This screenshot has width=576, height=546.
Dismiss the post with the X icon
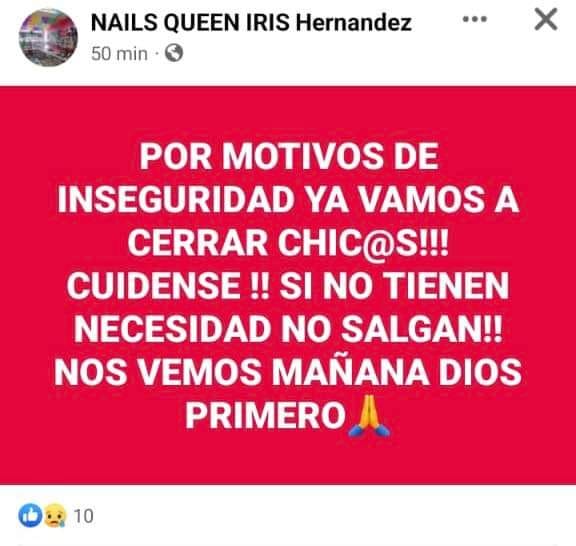[x=546, y=19]
